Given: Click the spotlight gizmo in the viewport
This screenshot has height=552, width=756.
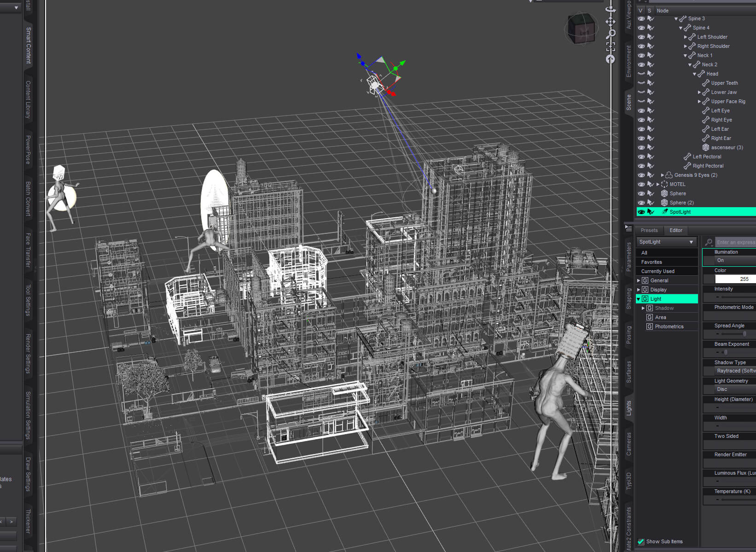Looking at the screenshot, I should pos(375,85).
